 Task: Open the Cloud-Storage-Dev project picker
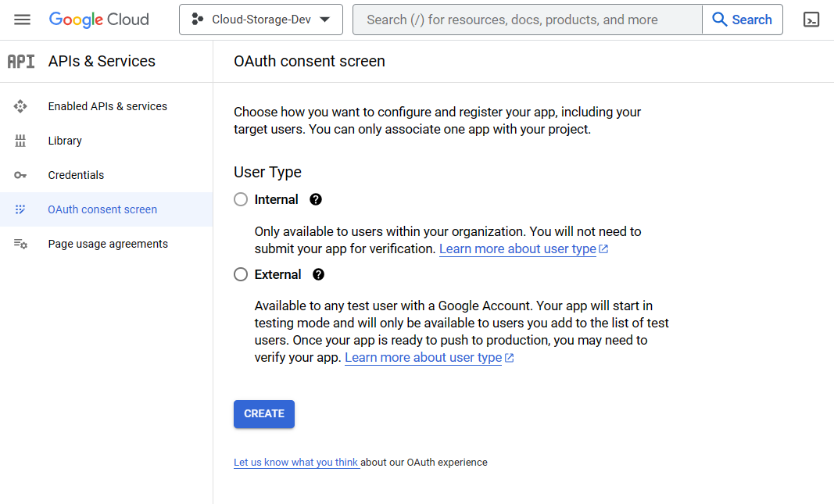(x=260, y=19)
